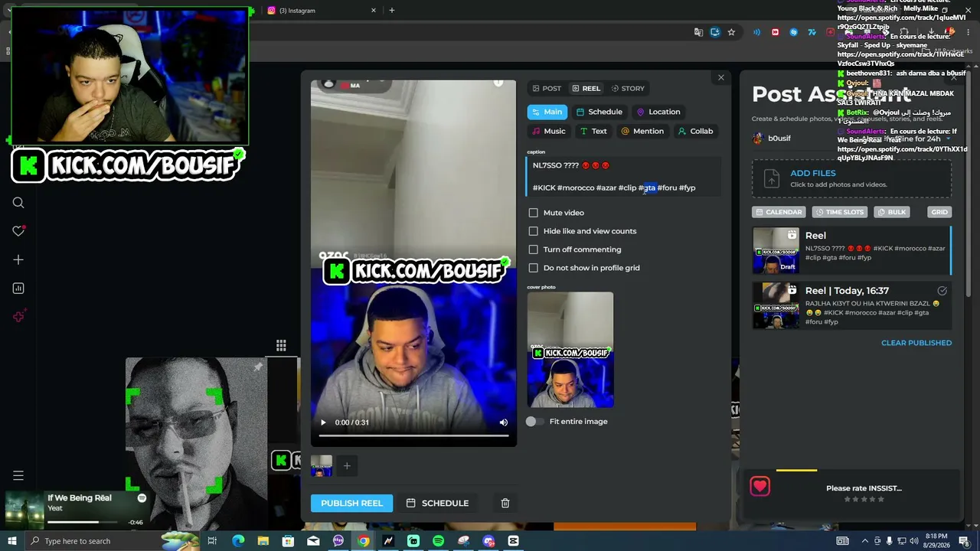Open the grid apps icon
This screenshot has height=551, width=980.
tap(281, 346)
